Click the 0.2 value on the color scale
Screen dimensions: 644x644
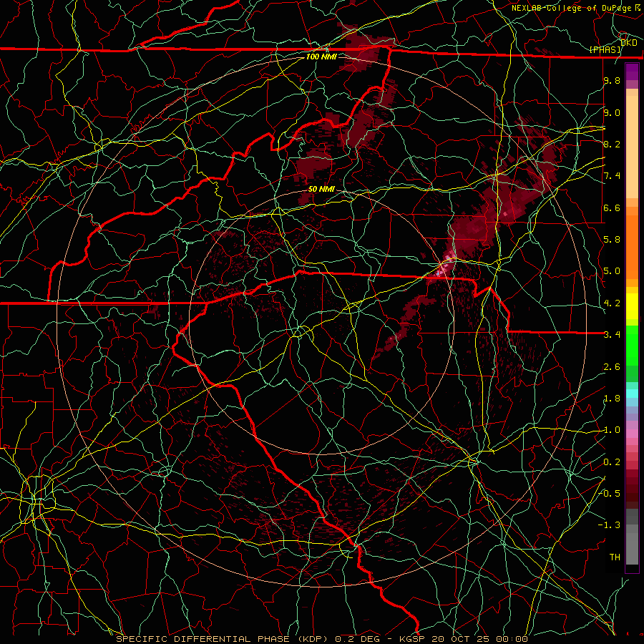pyautogui.click(x=612, y=462)
